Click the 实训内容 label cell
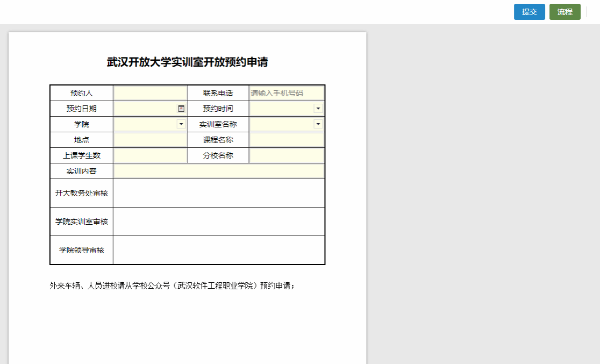600x364 pixels. point(81,171)
